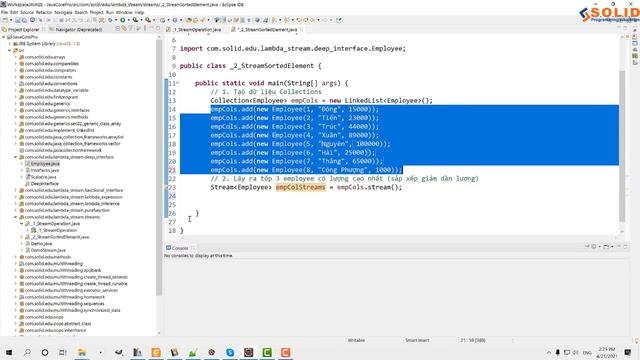Select com.solid.edu.constants package
640x360 pixels.
[x=46, y=77]
